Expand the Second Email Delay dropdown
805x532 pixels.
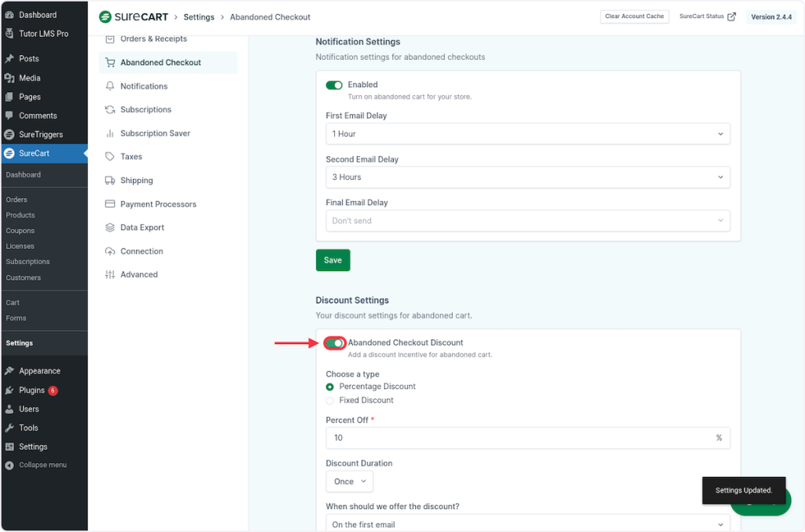pos(527,178)
